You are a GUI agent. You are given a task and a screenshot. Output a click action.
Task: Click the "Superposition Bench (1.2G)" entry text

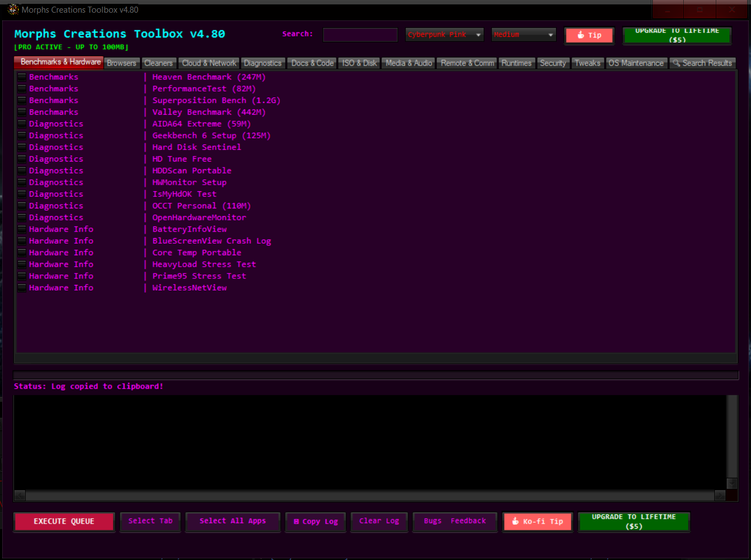(217, 100)
